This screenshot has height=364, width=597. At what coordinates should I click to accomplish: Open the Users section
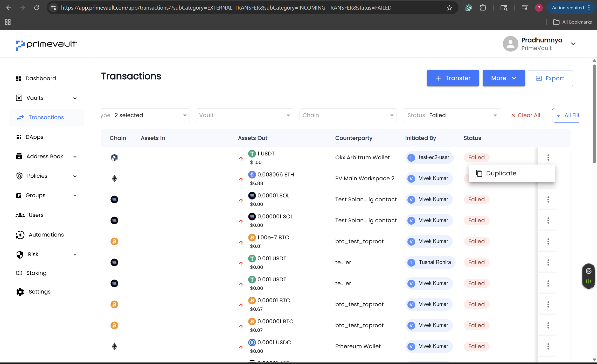coord(29,215)
